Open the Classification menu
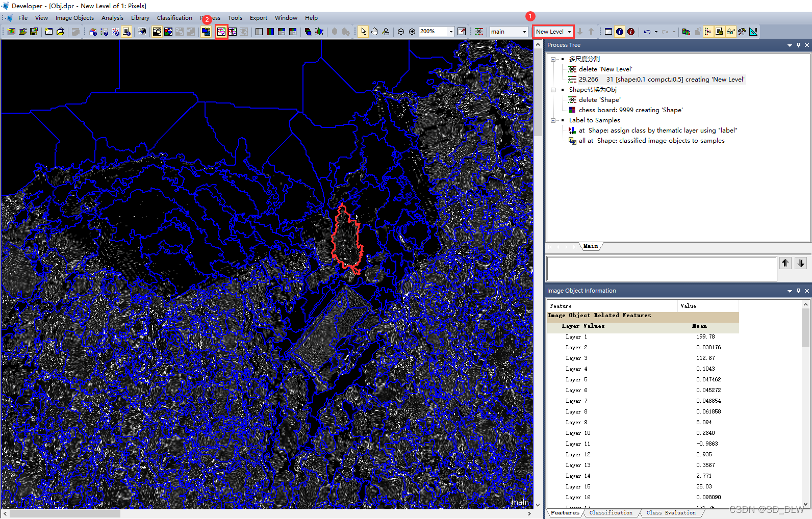 [174, 18]
